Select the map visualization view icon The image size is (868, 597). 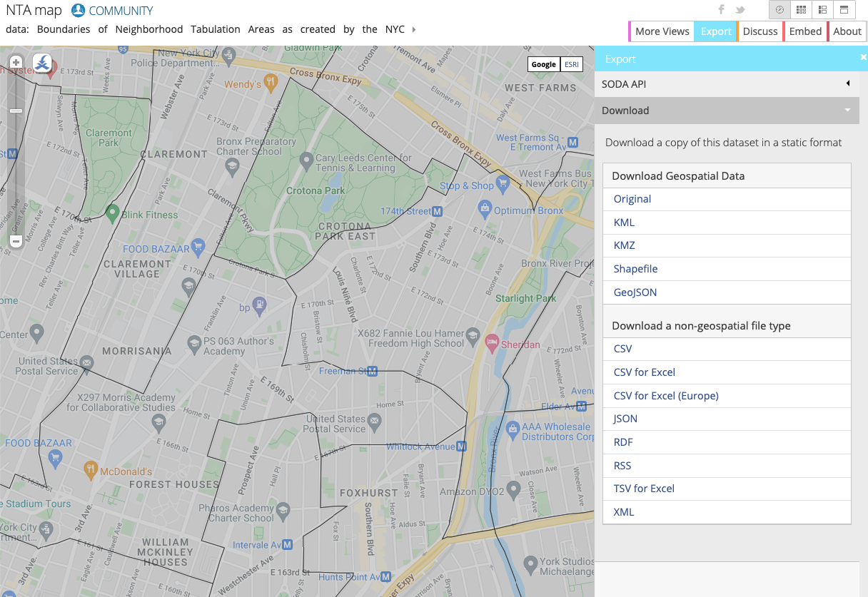click(x=779, y=9)
